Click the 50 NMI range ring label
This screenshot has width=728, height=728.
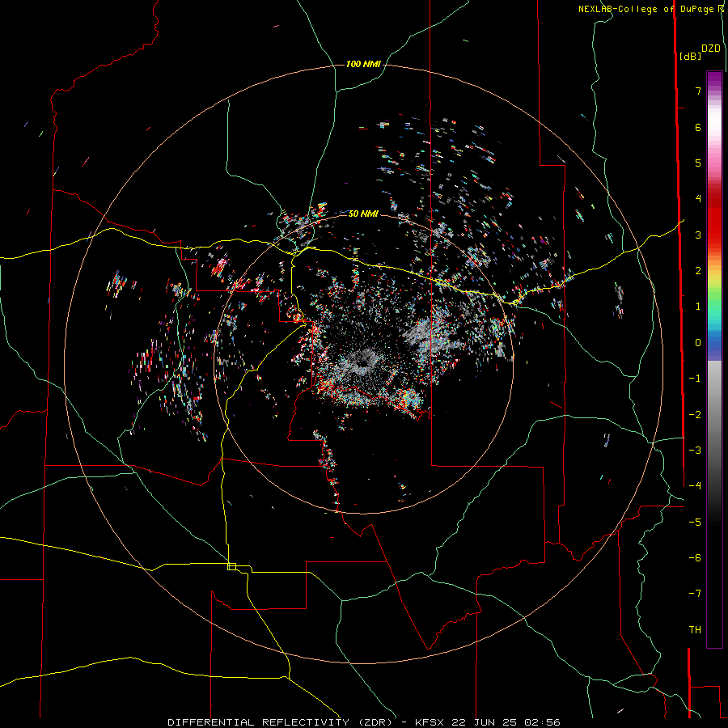click(363, 214)
